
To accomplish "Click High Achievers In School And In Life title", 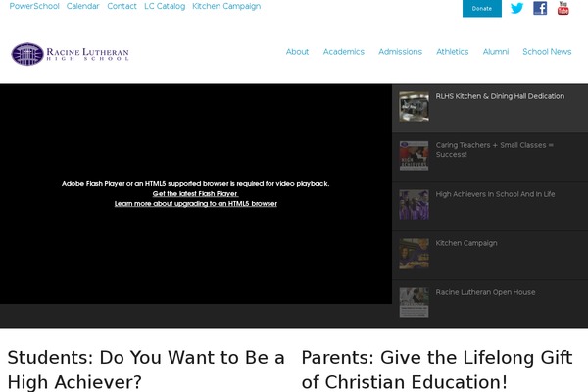I will pyautogui.click(x=495, y=194).
